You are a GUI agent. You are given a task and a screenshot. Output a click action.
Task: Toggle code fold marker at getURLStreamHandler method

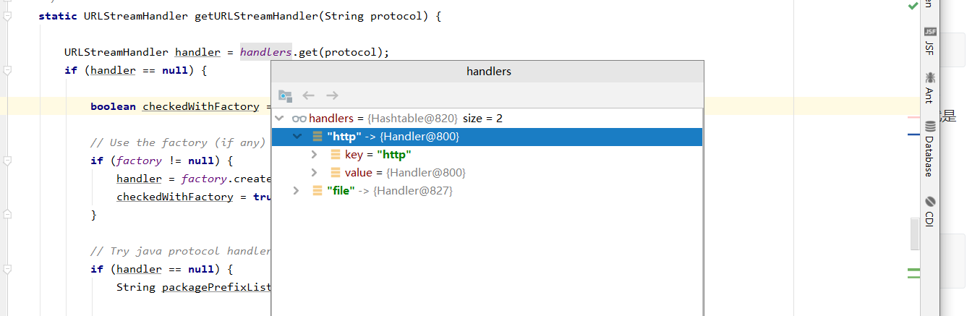[7, 16]
